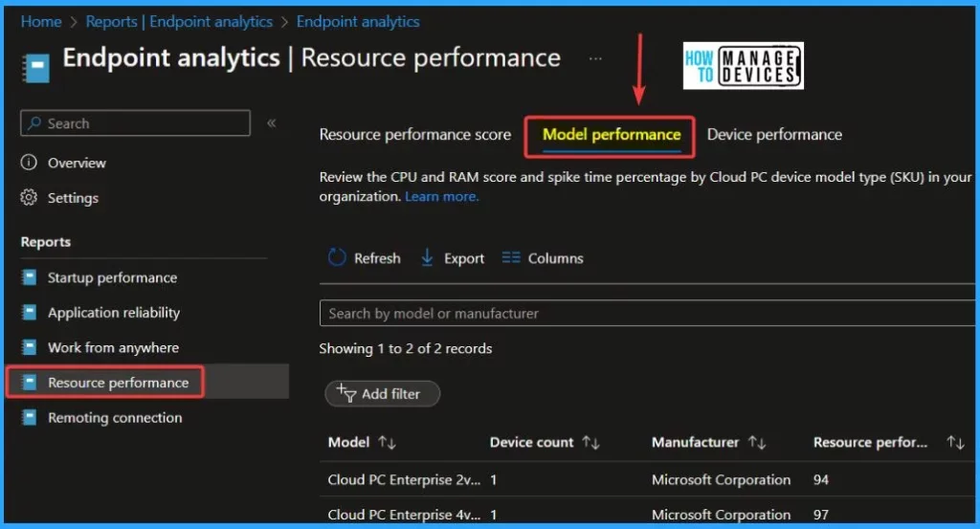Click Showing 1 to 2 of 2 records
The image size is (980, 529).
point(406,348)
